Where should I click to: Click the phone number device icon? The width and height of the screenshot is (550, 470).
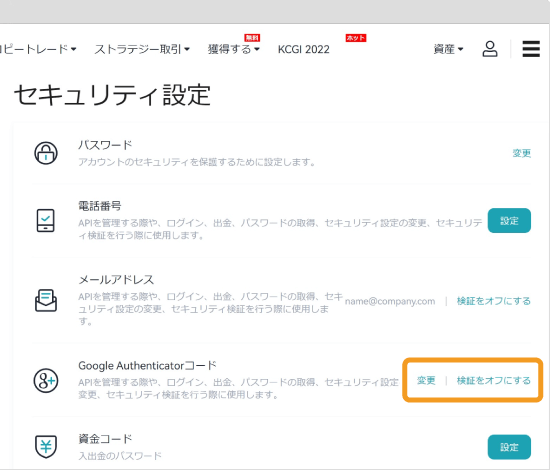[46, 221]
